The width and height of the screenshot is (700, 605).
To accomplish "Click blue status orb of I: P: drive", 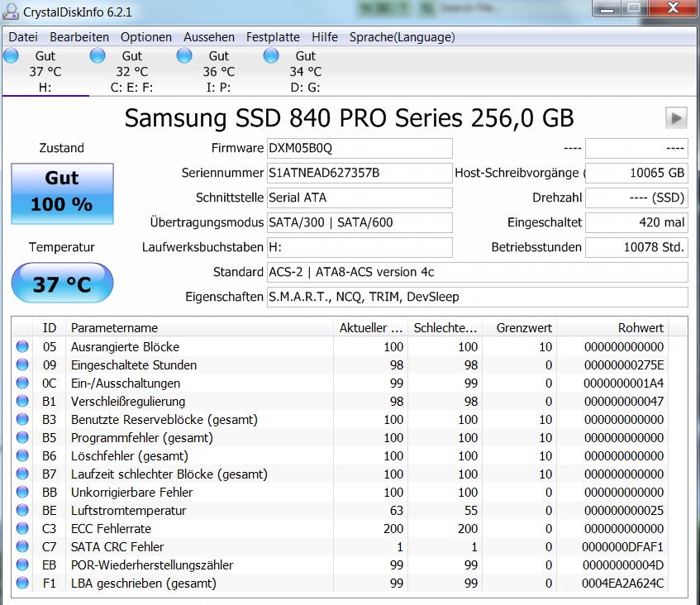I will click(184, 56).
